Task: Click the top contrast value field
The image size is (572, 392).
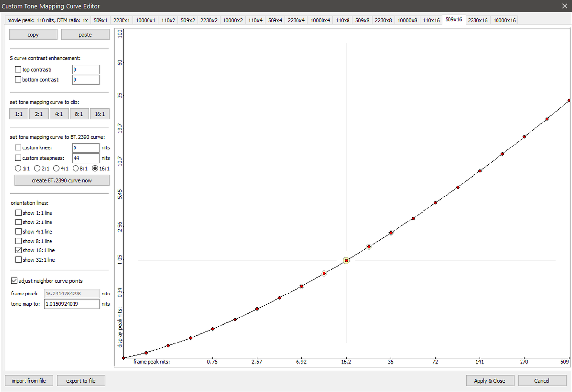Action: click(x=86, y=70)
